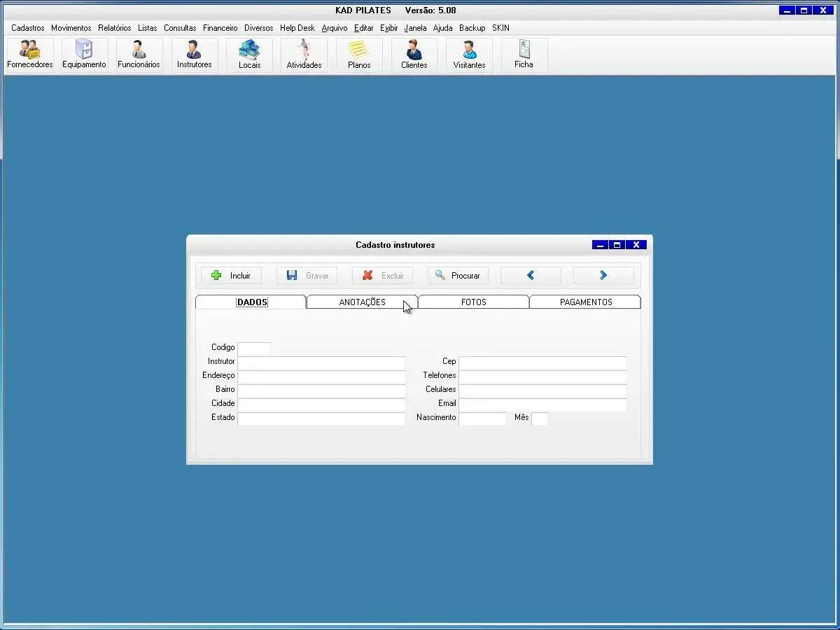Open the Movimentos menu
Screen dimensions: 840x630
click(x=71, y=28)
